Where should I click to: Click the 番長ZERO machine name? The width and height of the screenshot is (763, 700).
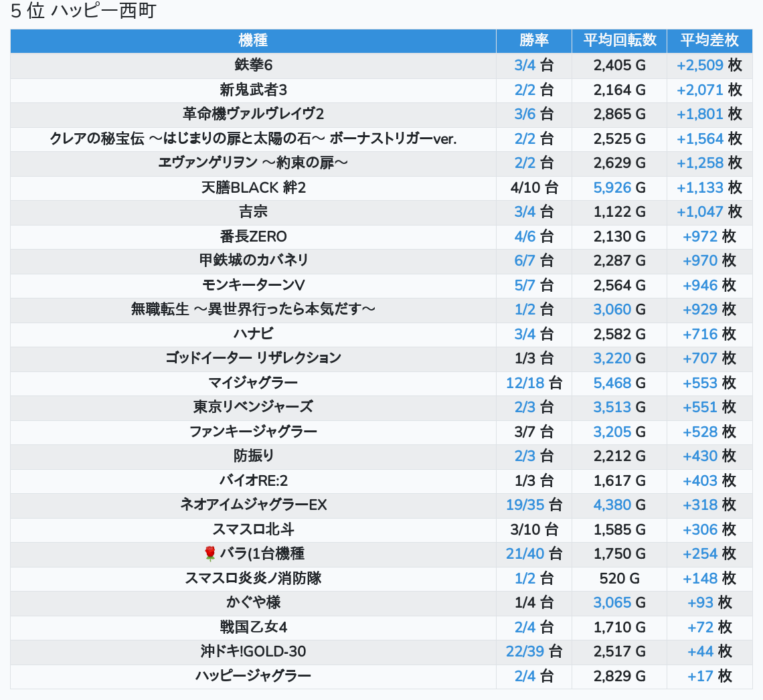click(x=253, y=237)
